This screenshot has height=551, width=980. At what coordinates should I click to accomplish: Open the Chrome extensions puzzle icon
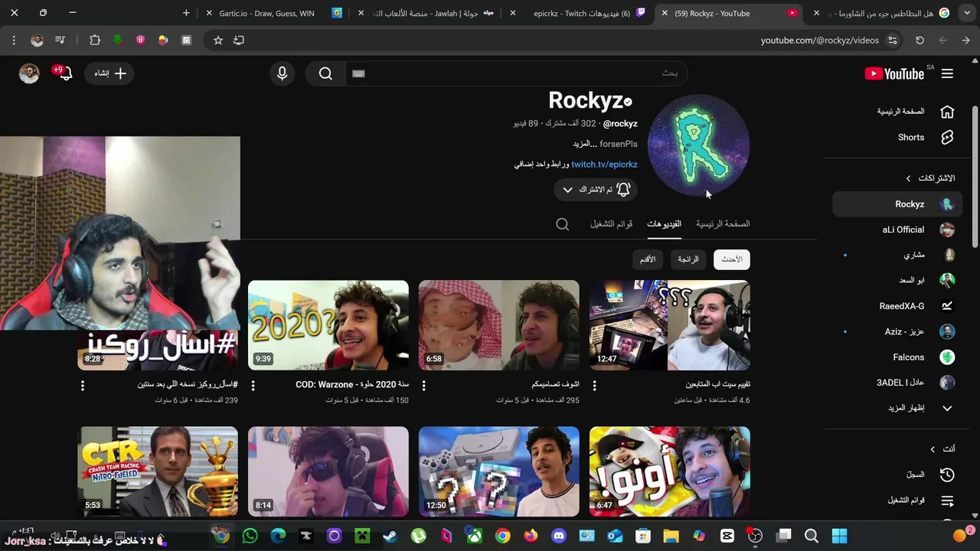(x=95, y=41)
